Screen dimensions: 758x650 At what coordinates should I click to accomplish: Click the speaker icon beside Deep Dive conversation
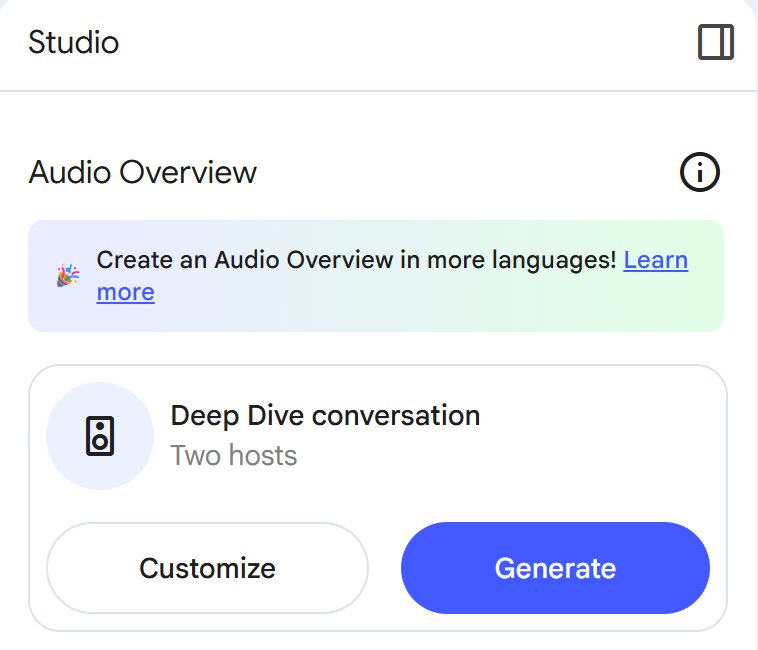[100, 436]
